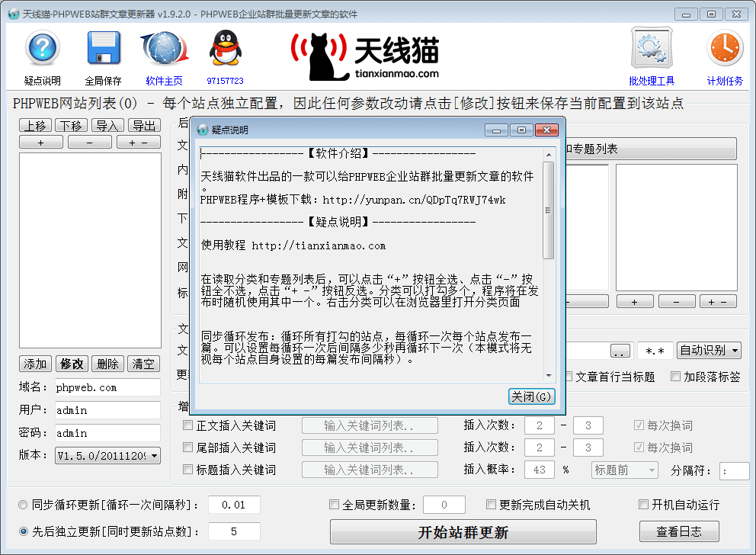756x555 pixels.
Task: Click the 上移 button
Action: pos(35,126)
